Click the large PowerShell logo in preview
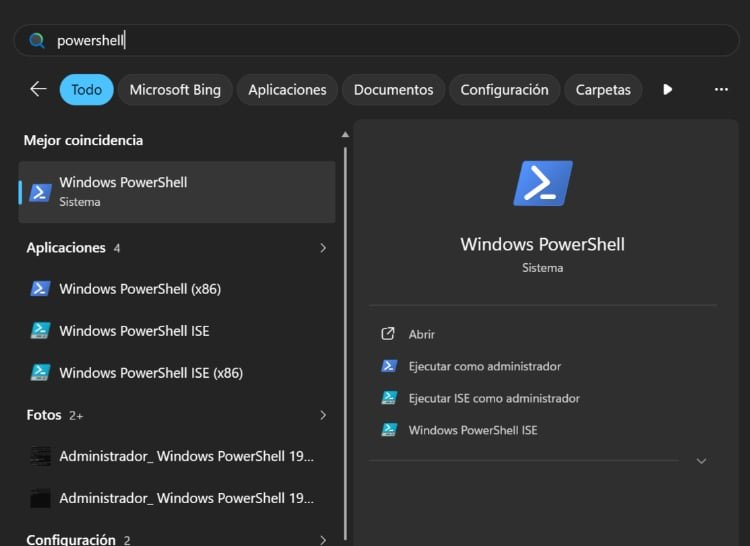This screenshot has width=750, height=546. point(543,183)
